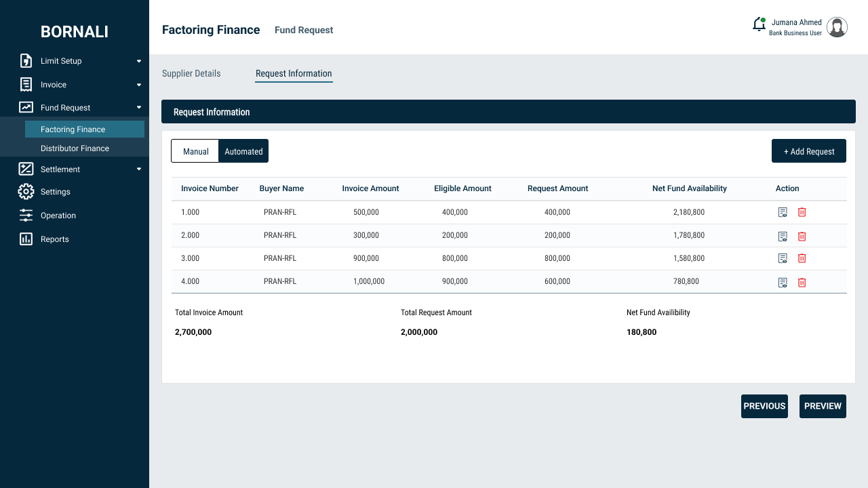Expand the Settlement dropdown arrow

pos(139,169)
